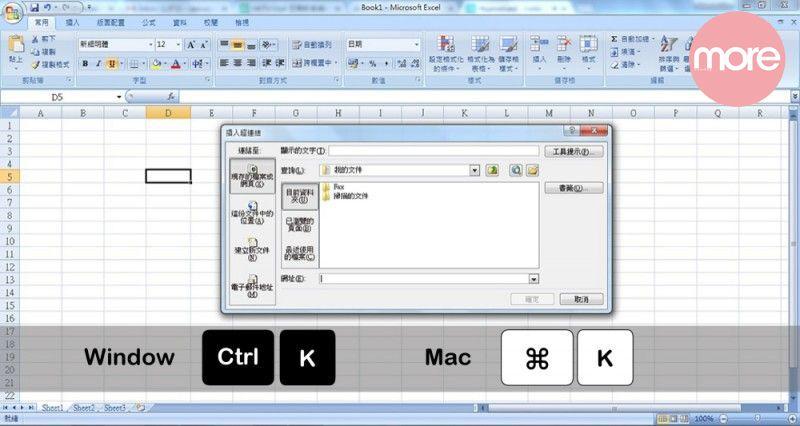Toggle middle vertical alignment
This screenshot has height=426, width=800.
coord(237,45)
